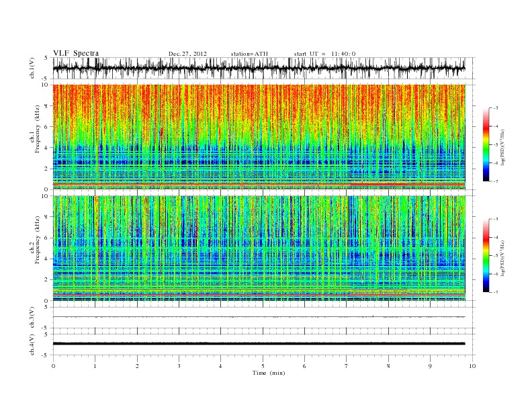Image resolution: width=532 pixels, height=411 pixels.
Task: Click the "ch.4(V)" axis label
Action: tap(32, 345)
